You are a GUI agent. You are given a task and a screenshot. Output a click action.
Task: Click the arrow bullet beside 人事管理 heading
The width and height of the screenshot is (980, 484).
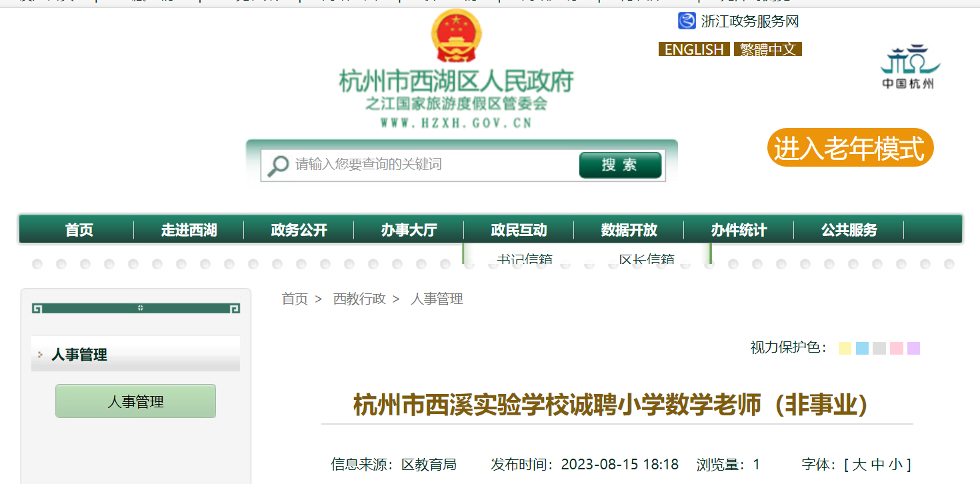click(40, 355)
